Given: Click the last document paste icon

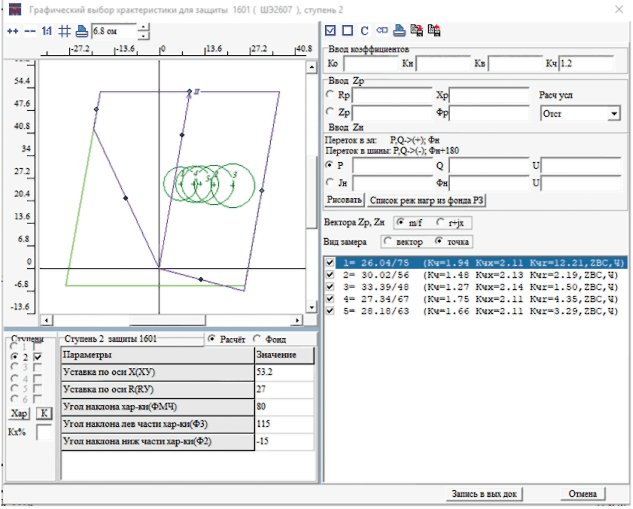Looking at the screenshot, I should coord(434,30).
